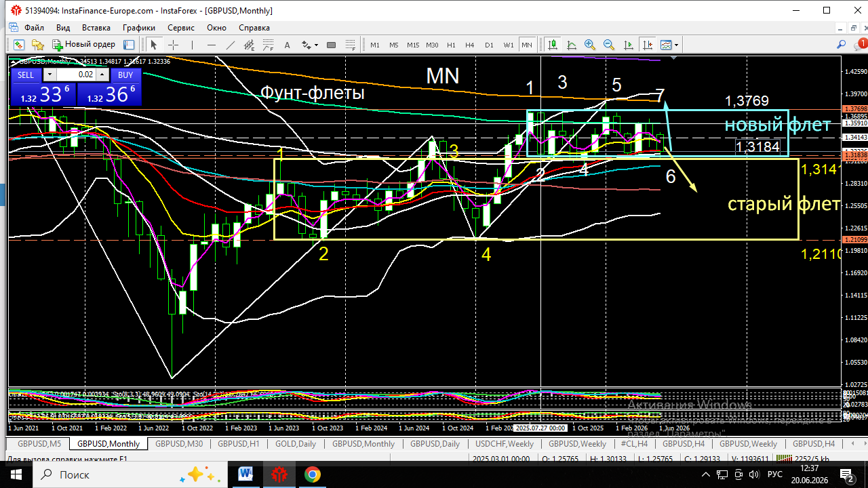The height and width of the screenshot is (488, 868).
Task: Switch to line chart display
Action: [x=572, y=45]
